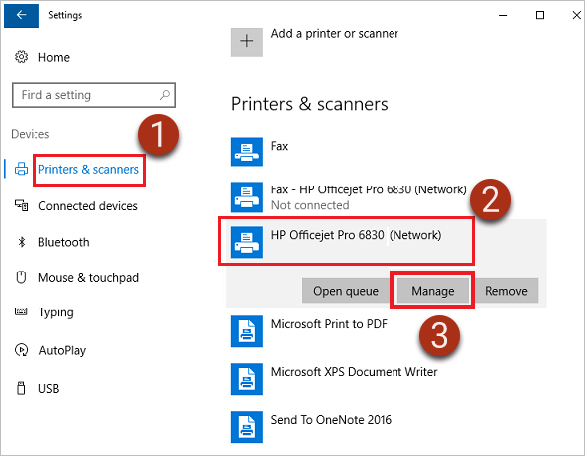Click the Open queue button

346,291
